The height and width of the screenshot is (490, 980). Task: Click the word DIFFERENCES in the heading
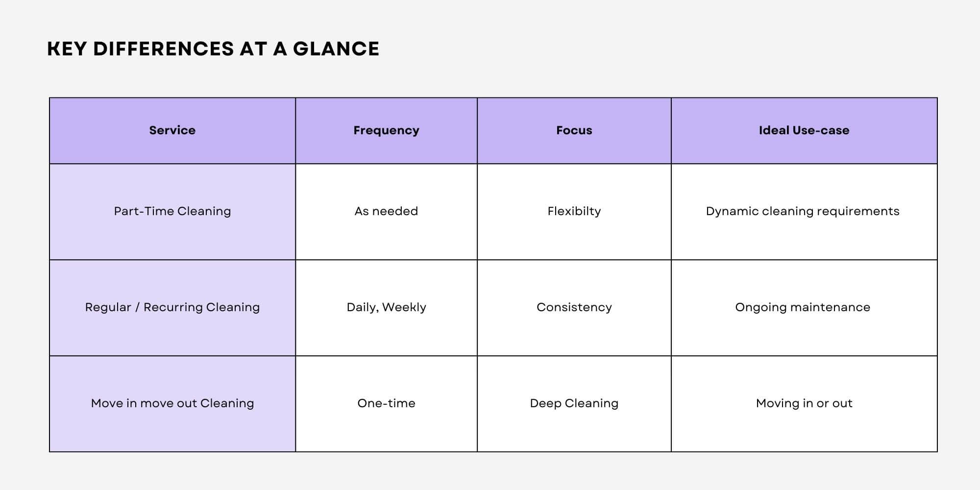(x=164, y=49)
